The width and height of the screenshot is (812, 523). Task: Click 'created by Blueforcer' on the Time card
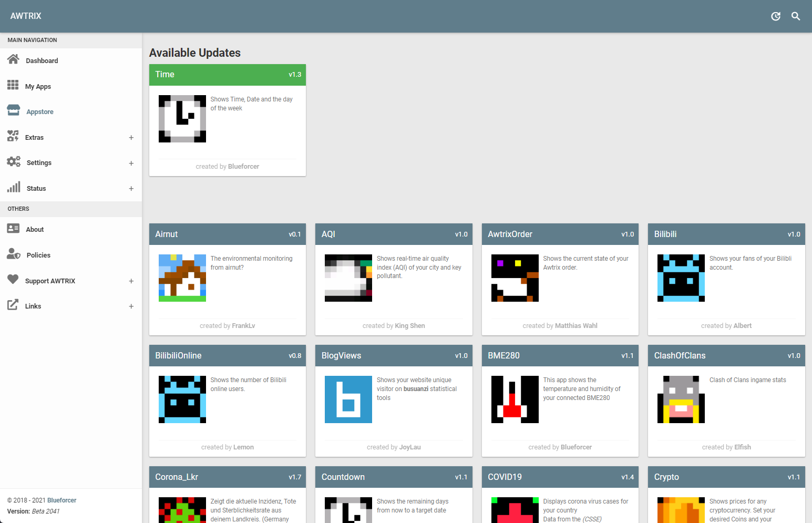coord(228,167)
